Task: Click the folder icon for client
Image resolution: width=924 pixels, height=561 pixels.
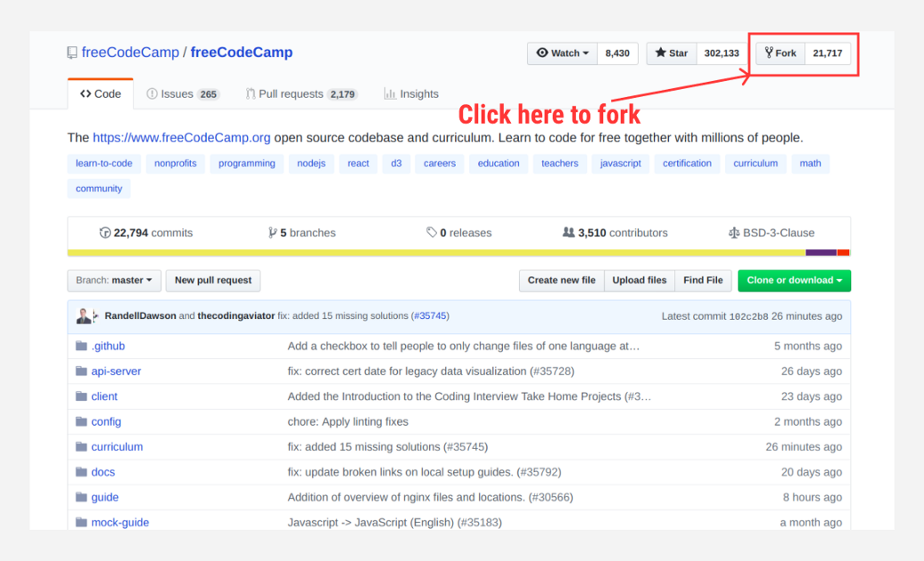Action: click(82, 397)
